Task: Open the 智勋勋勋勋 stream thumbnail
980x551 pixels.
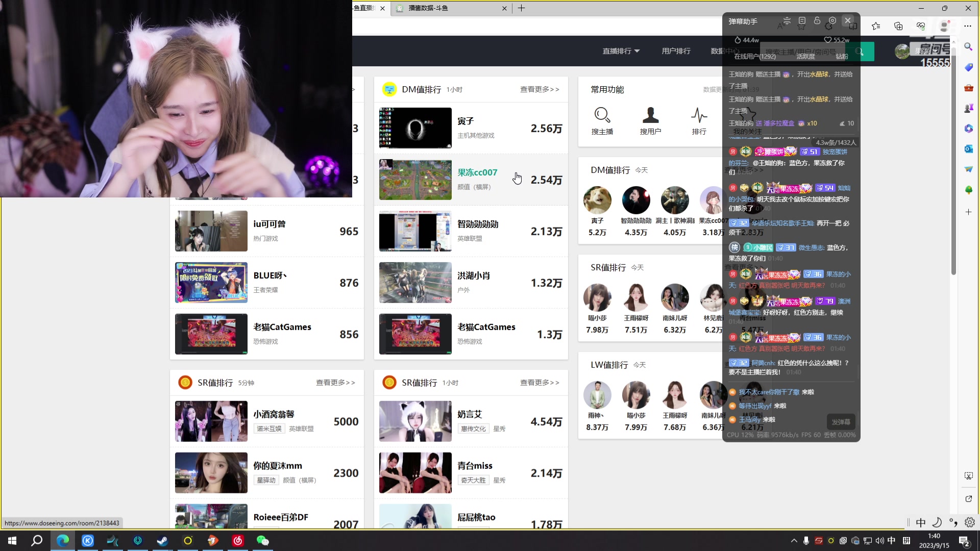Action: coord(415,231)
